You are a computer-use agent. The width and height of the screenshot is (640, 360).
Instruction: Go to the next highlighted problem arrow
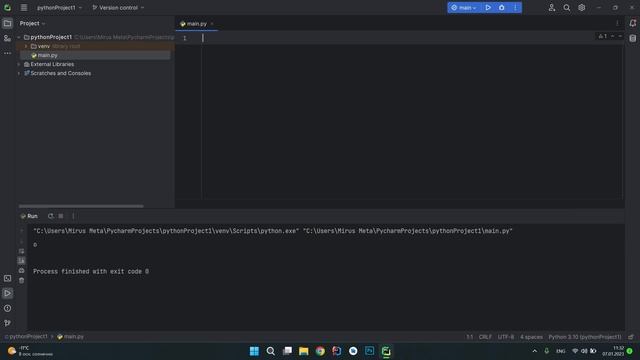pos(620,36)
